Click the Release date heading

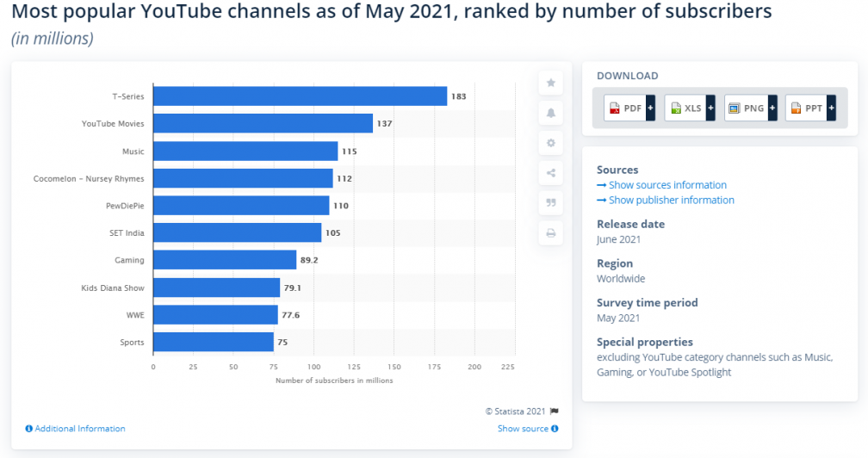pyautogui.click(x=630, y=224)
